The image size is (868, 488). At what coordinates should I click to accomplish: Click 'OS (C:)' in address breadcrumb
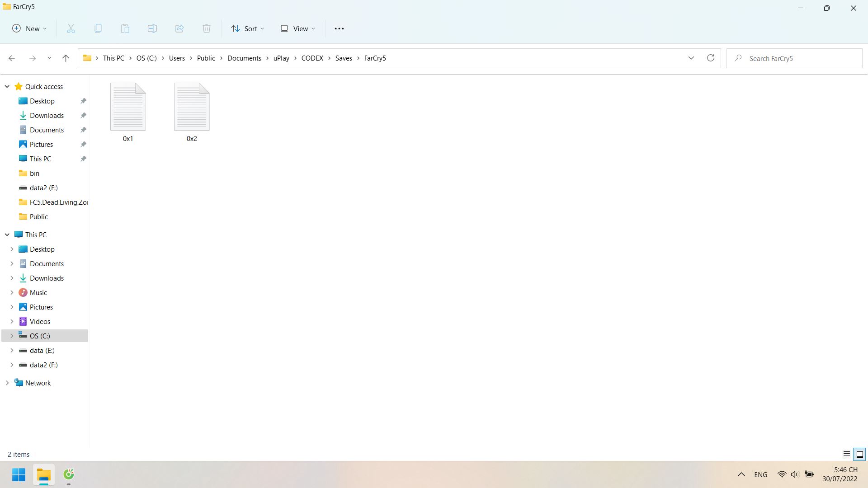point(146,58)
